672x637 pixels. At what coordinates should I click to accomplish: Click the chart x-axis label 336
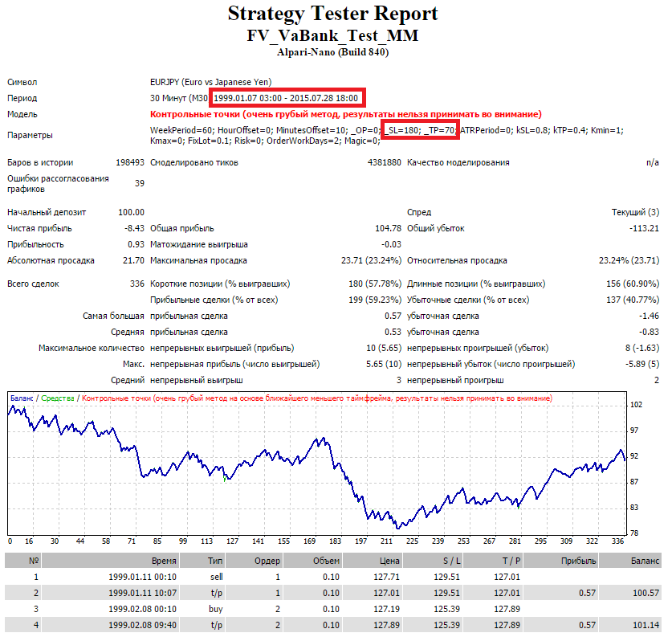point(617,541)
